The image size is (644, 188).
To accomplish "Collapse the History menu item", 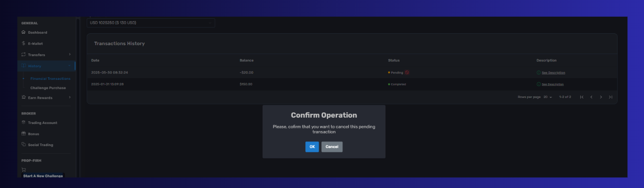I will [x=47, y=66].
